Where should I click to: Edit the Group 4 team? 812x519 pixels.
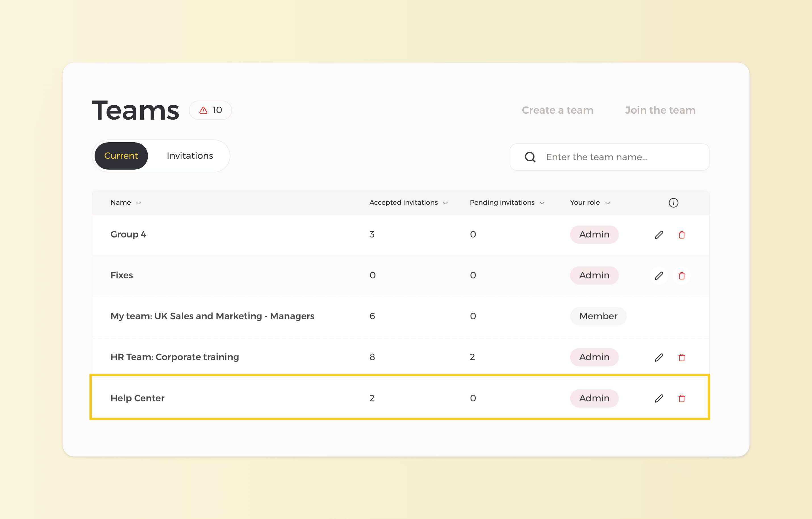(659, 235)
